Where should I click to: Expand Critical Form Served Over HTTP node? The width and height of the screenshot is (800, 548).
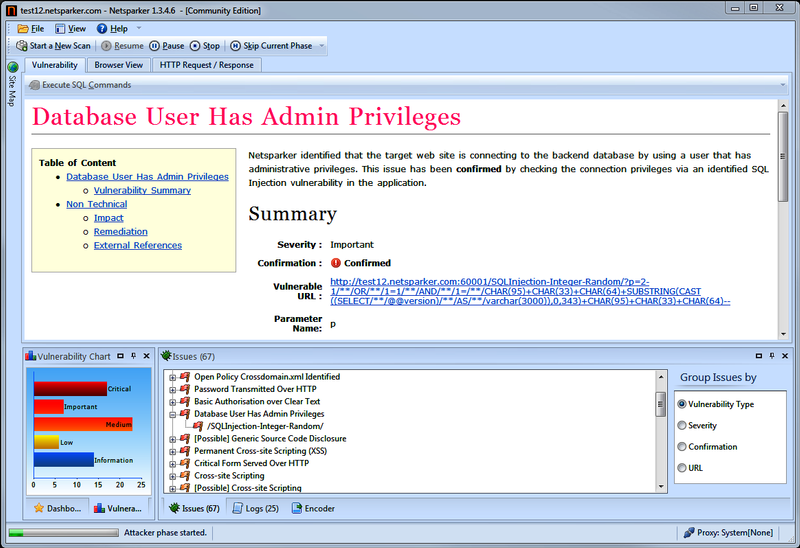click(x=172, y=464)
